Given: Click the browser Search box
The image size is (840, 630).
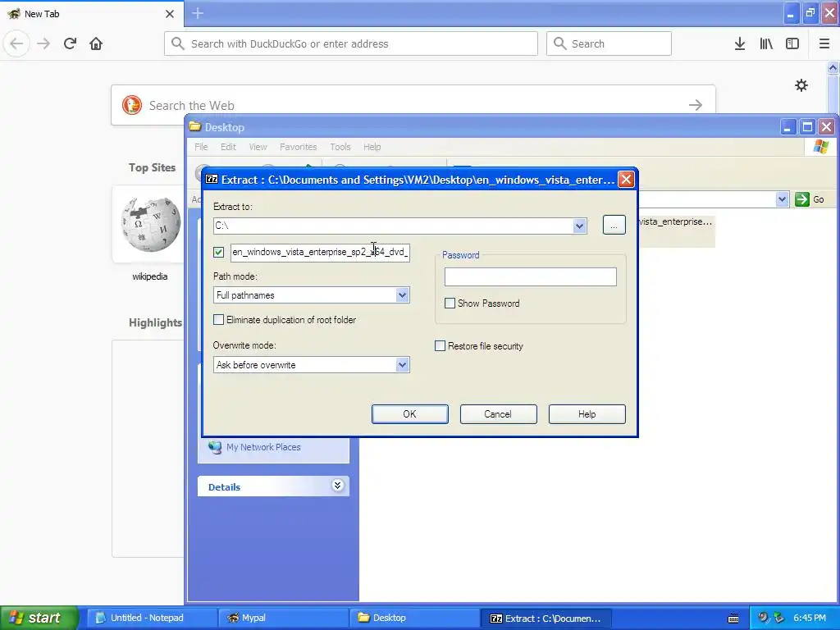Looking at the screenshot, I should (609, 43).
